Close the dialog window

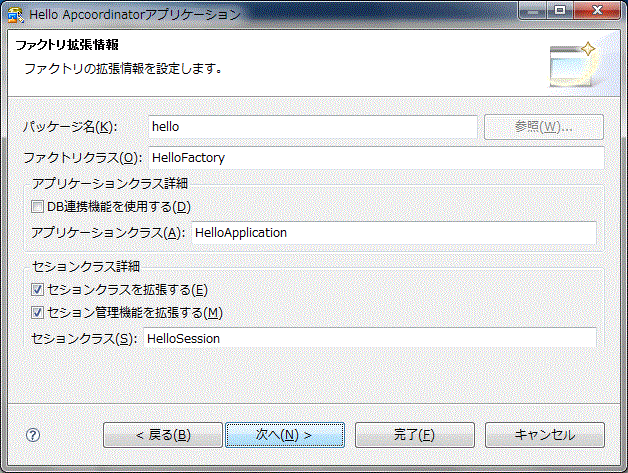(597, 10)
